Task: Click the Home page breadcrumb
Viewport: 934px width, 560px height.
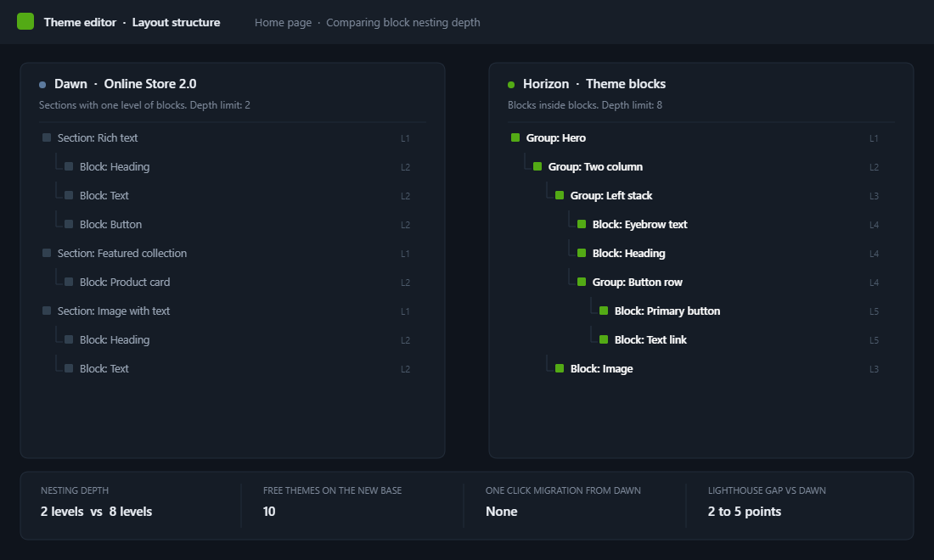Action: [x=283, y=23]
